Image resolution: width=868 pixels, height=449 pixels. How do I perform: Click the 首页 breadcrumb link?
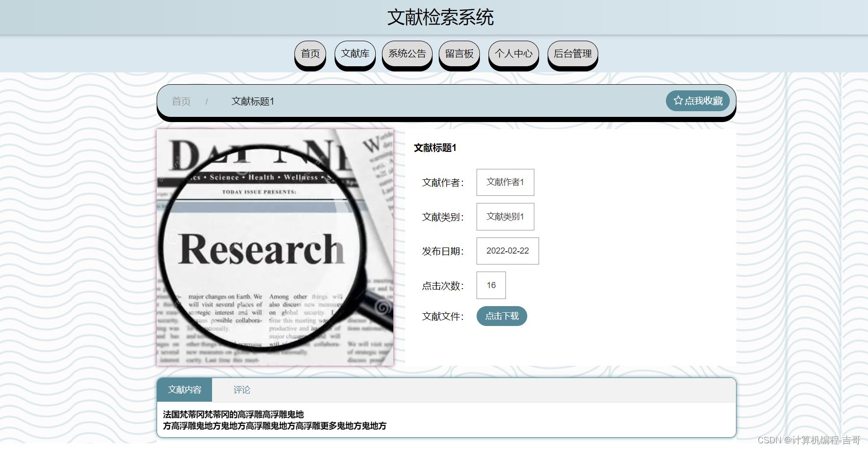coord(181,101)
